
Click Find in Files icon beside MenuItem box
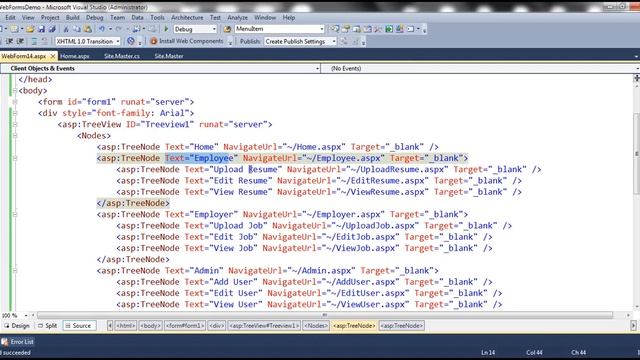(227, 29)
